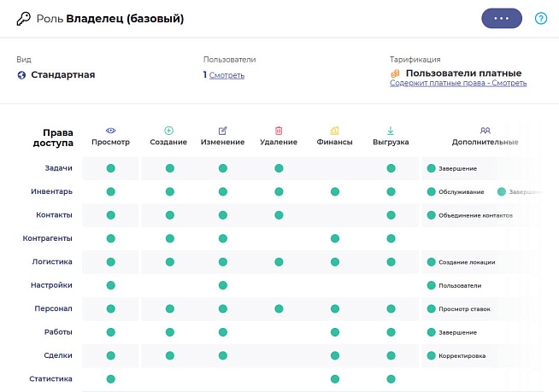Click the trash icon above Удаление
559x392 pixels.
point(279,131)
